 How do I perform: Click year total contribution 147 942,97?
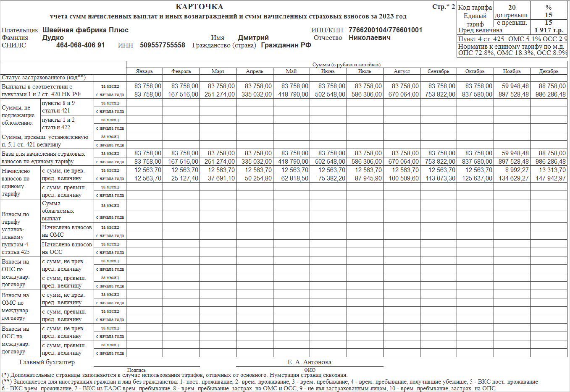point(550,178)
